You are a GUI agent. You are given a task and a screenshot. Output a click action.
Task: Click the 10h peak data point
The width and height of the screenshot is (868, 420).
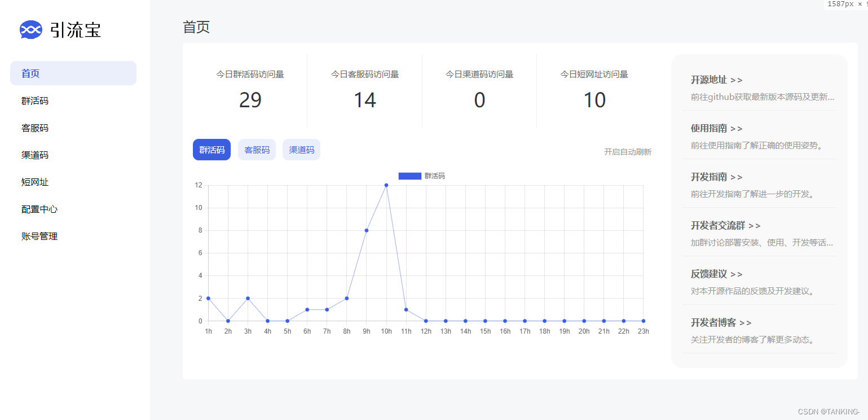click(x=386, y=185)
